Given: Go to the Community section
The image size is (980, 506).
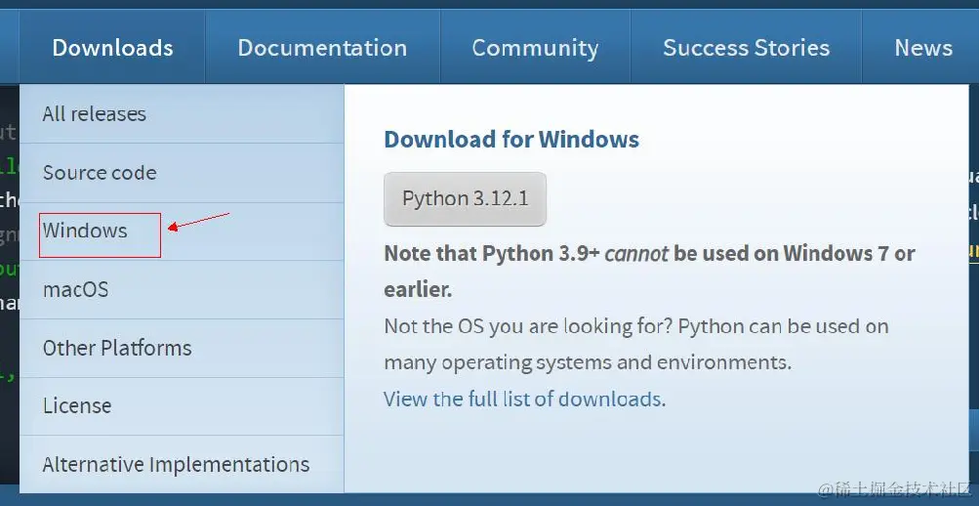Looking at the screenshot, I should coord(535,48).
